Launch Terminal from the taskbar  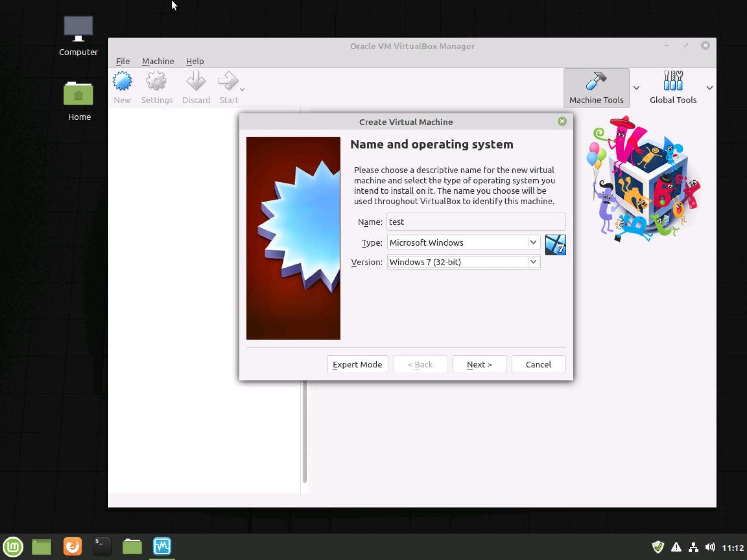coord(102,547)
